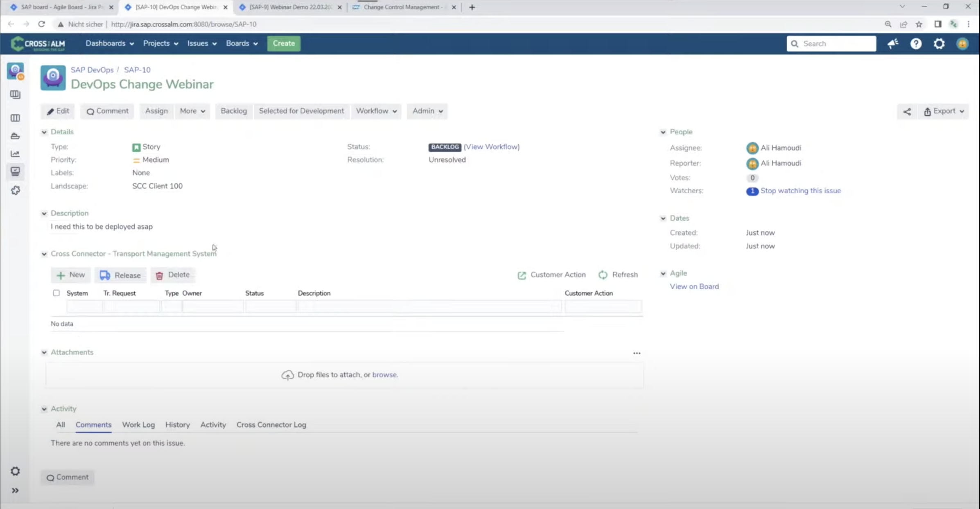
Task: Click the large issue project avatar
Action: (x=53, y=78)
